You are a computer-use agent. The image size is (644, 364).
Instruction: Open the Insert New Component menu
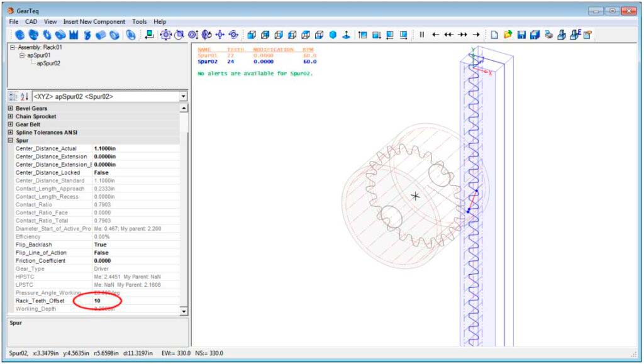click(x=94, y=21)
